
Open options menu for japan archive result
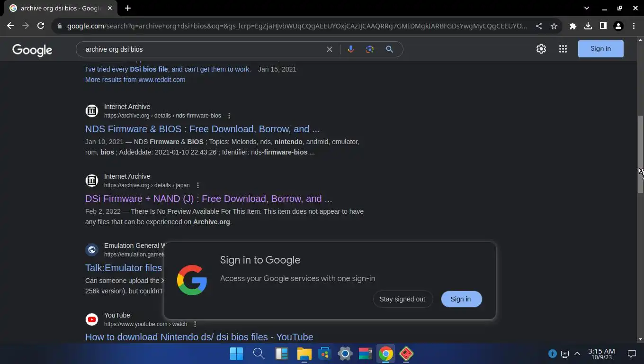point(198,185)
